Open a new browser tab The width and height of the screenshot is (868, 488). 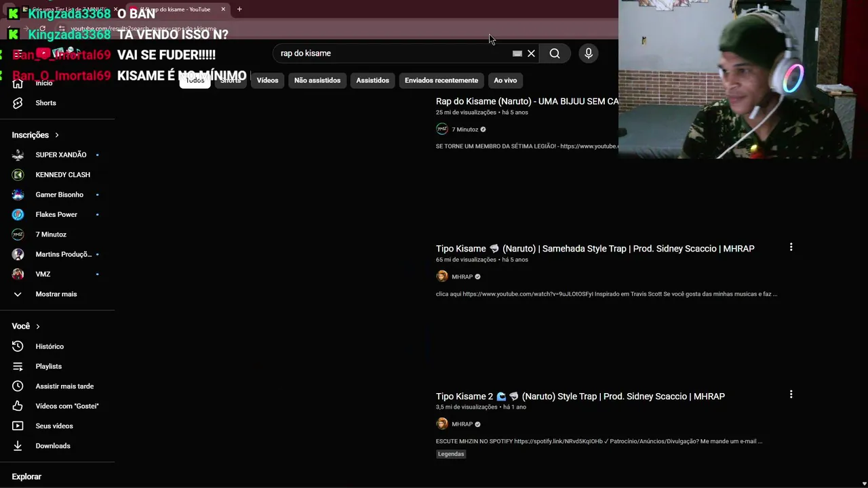point(239,9)
